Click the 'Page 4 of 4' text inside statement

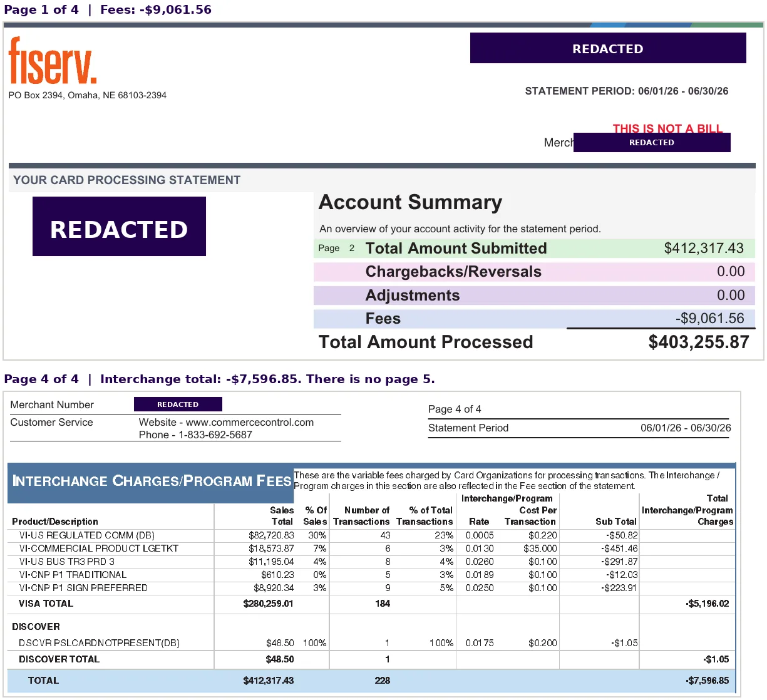tap(455, 409)
